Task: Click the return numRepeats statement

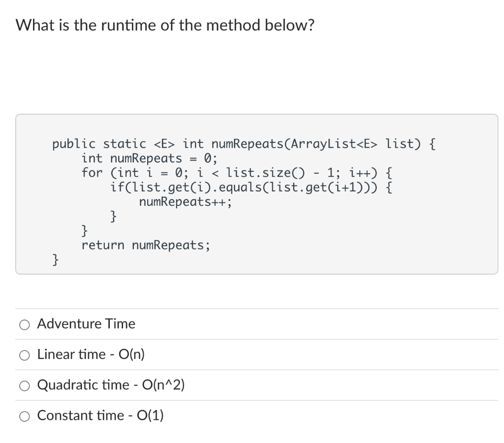Action: 146,245
